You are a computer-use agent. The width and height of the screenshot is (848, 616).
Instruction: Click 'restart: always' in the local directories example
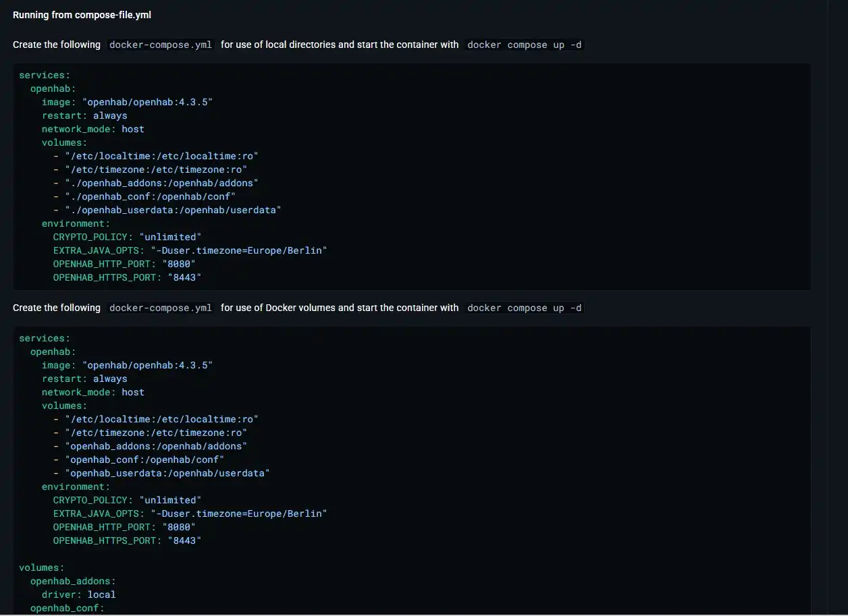click(x=84, y=115)
